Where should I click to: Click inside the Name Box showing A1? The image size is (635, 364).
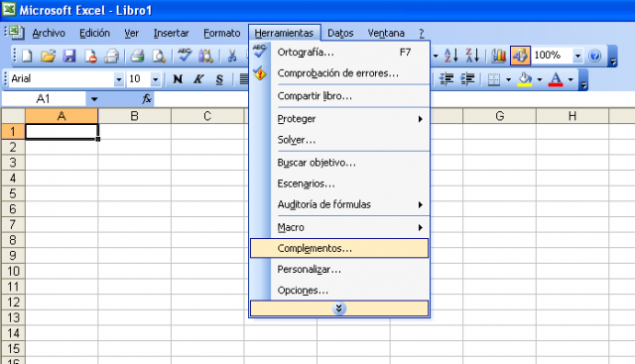point(44,99)
